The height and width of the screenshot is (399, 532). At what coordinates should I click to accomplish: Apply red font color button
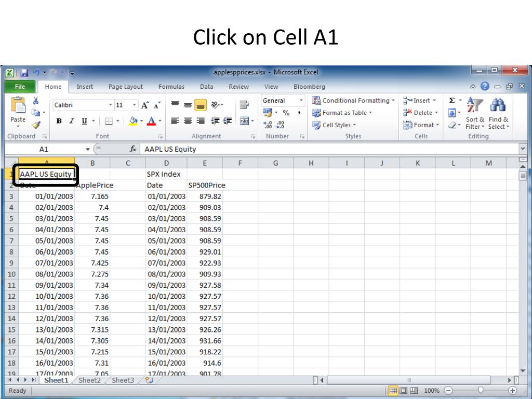point(151,121)
